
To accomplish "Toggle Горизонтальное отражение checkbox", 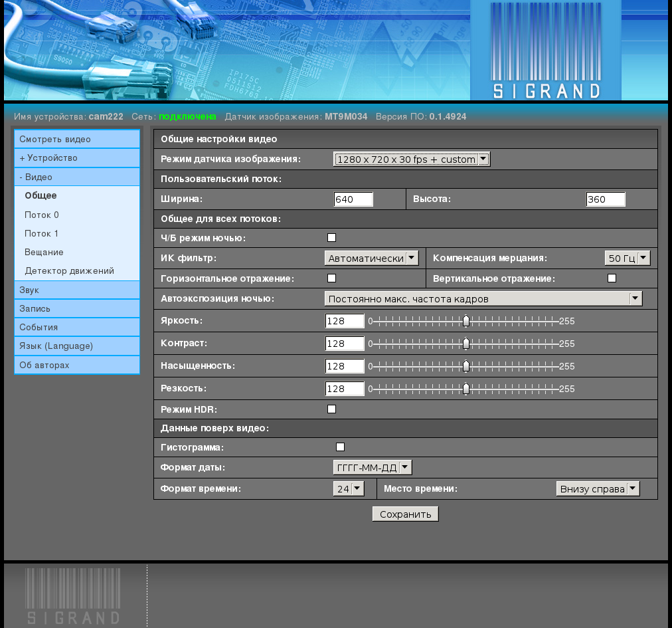I will (x=332, y=278).
